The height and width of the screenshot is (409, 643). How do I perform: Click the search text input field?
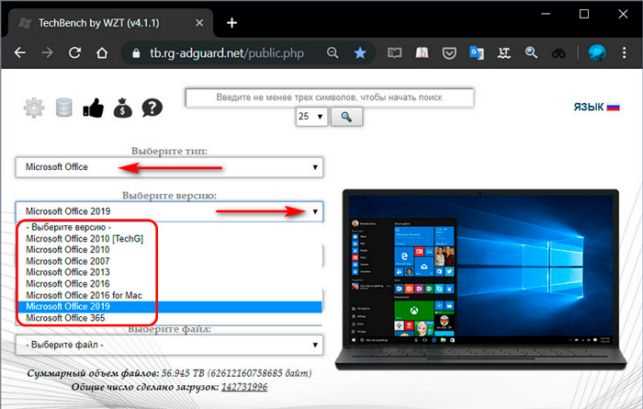(x=330, y=98)
